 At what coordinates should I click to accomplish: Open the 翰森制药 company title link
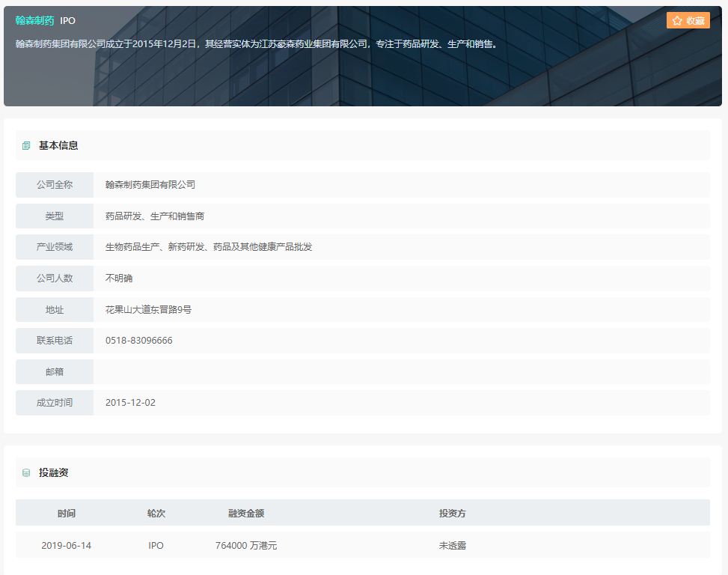click(x=35, y=20)
